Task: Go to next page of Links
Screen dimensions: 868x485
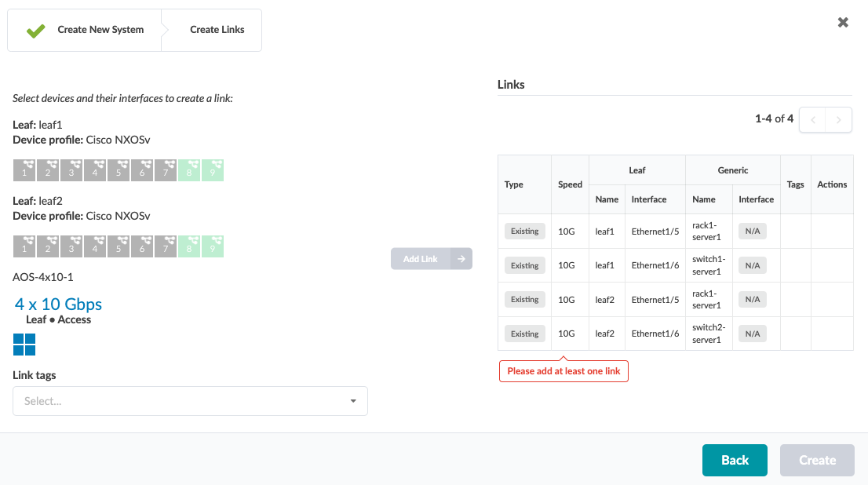Action: [839, 120]
